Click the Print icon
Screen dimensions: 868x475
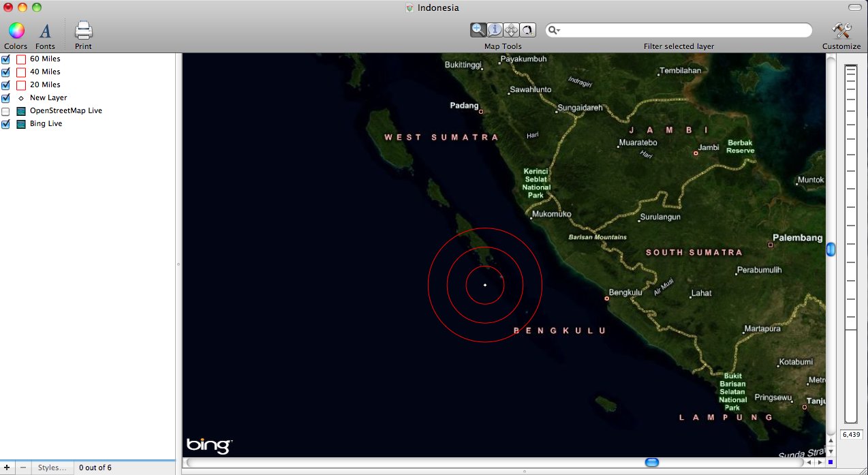pos(82,30)
